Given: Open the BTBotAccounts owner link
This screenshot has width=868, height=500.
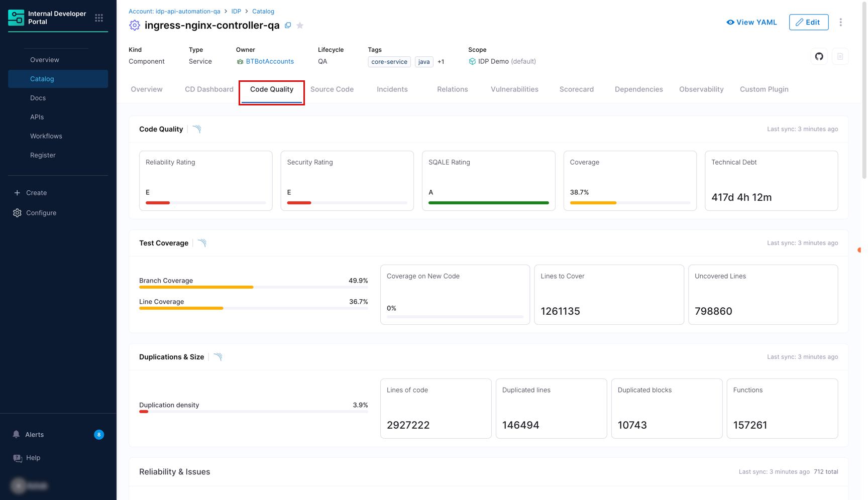Looking at the screenshot, I should pos(270,61).
